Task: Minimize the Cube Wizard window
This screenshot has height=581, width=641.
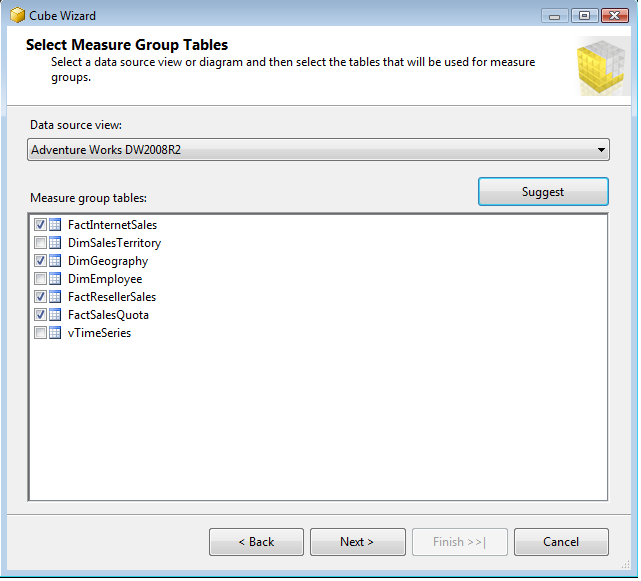Action: [x=554, y=16]
